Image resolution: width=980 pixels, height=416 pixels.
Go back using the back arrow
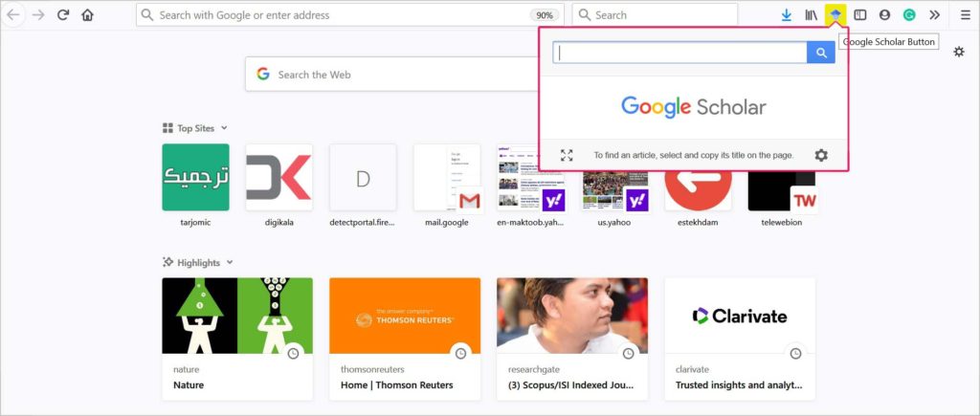[x=13, y=15]
